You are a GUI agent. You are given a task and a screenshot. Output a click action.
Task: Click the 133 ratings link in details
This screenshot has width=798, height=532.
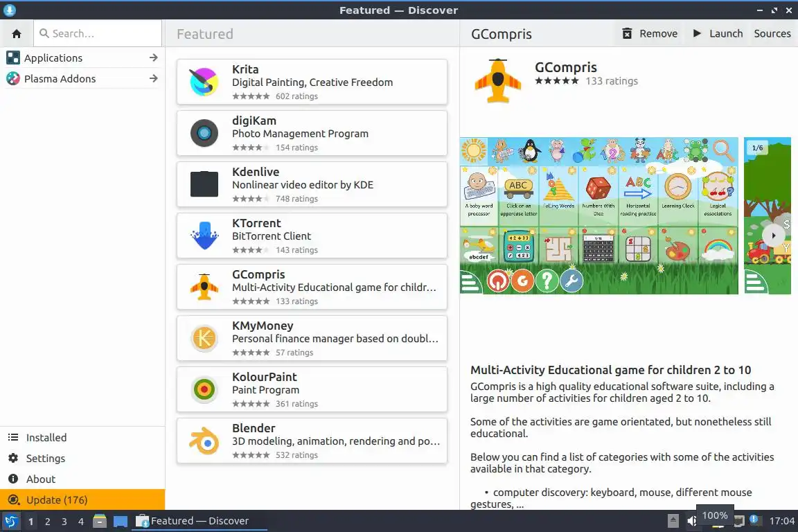[611, 81]
